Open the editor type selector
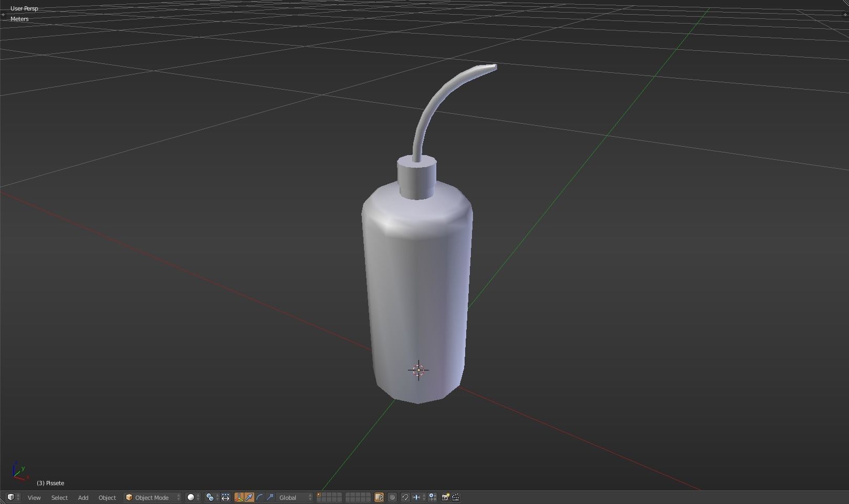 pos(13,497)
